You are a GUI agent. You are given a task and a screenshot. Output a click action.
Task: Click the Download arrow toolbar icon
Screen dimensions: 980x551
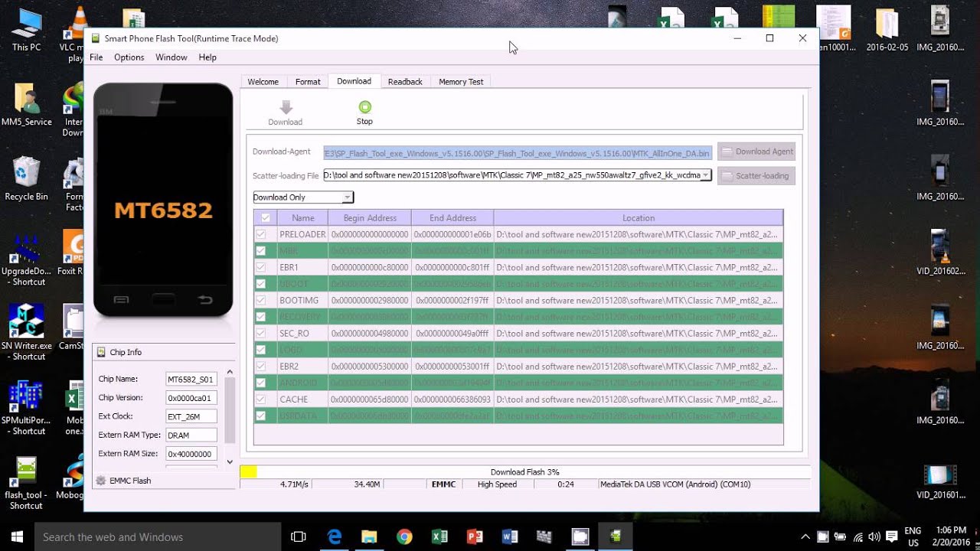286,107
